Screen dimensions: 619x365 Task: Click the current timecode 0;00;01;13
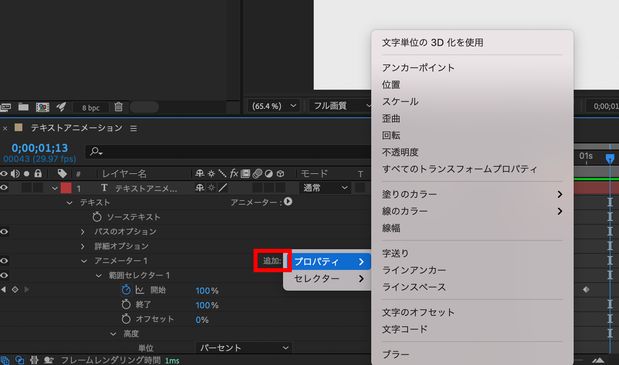pos(39,148)
